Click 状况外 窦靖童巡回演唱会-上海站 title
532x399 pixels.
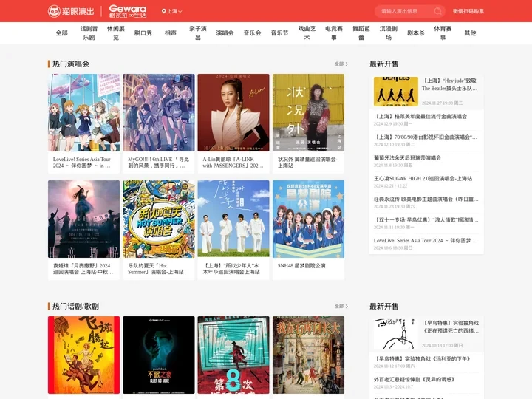(307, 162)
